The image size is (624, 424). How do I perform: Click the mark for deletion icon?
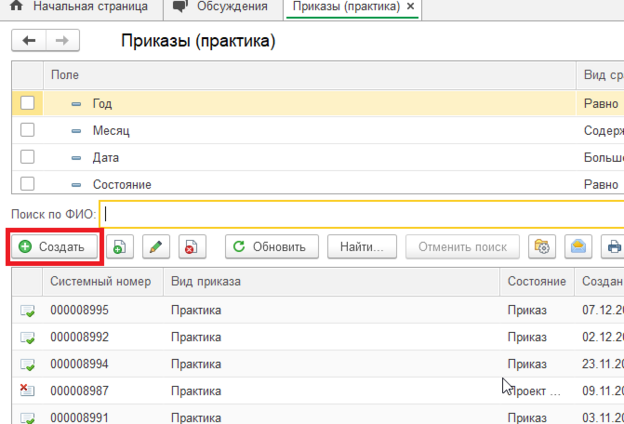coord(190,246)
